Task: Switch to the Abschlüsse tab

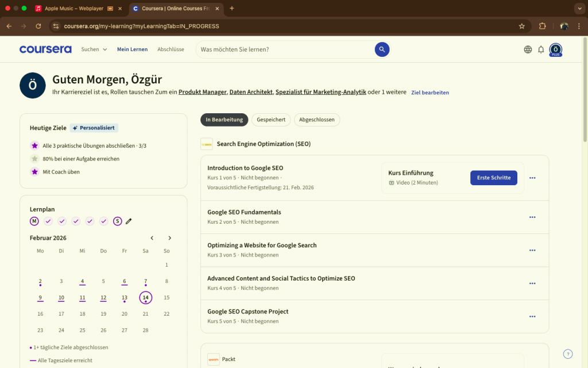Action: pyautogui.click(x=171, y=49)
